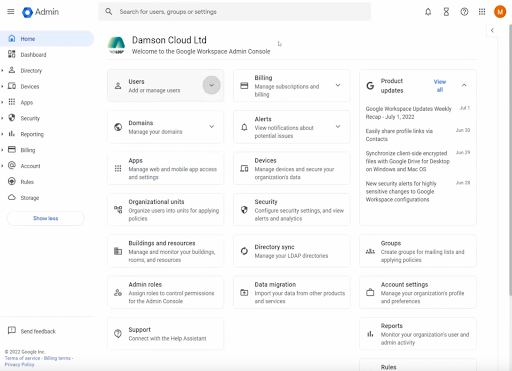Screen dimensions: 512x371
Task: Click the Buildings and resources icon
Action: tap(118, 251)
